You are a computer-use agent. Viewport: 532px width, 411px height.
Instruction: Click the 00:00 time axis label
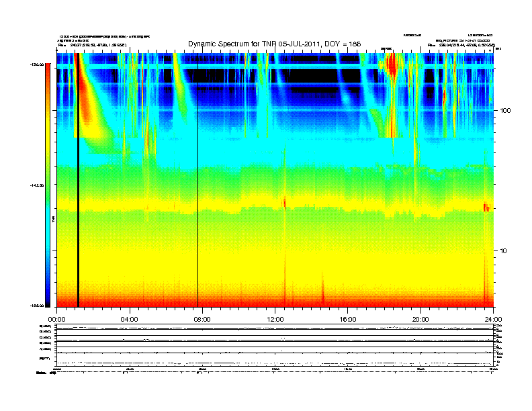coord(56,320)
